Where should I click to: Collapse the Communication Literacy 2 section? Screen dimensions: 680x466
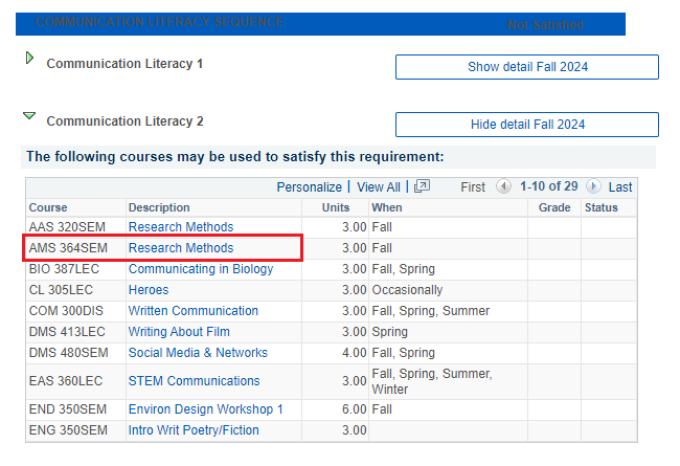(x=29, y=117)
